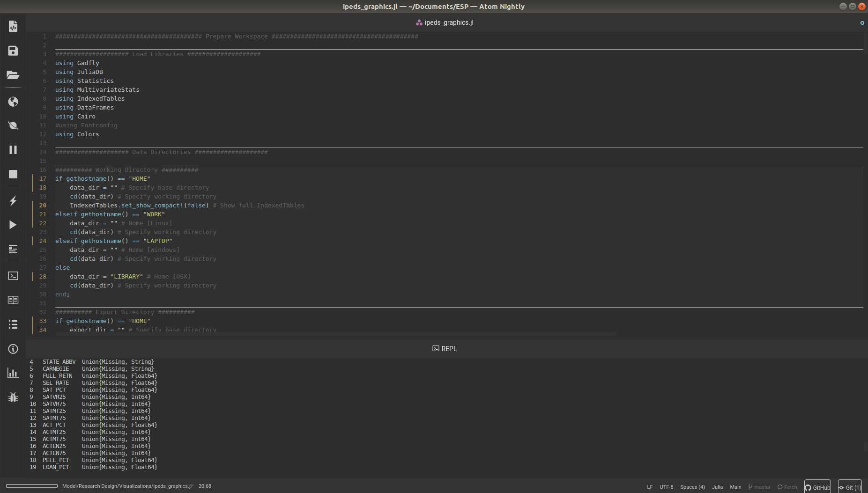This screenshot has height=493, width=868.
Task: Open a folder via the sidebar folder icon
Action: [x=13, y=75]
